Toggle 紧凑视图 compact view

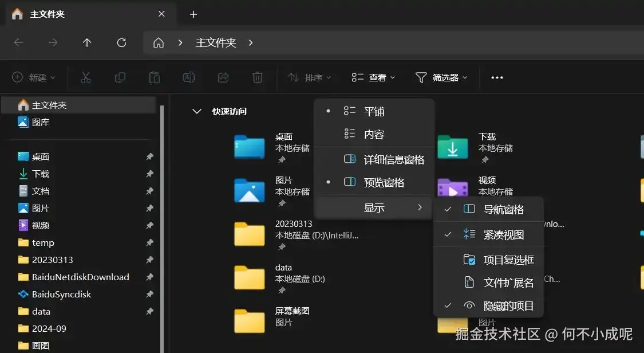489,234
